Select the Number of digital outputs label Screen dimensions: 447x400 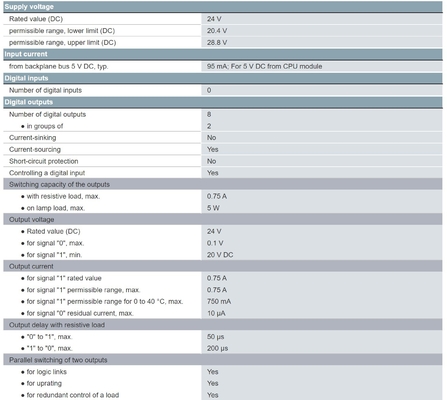(x=47, y=114)
